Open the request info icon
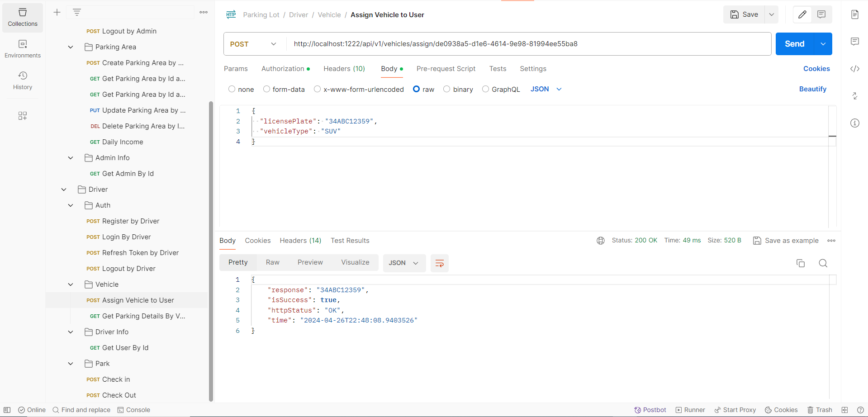 coord(855,123)
